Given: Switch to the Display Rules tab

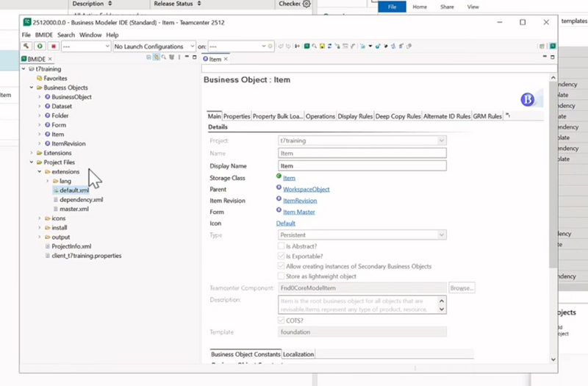Looking at the screenshot, I should (355, 116).
